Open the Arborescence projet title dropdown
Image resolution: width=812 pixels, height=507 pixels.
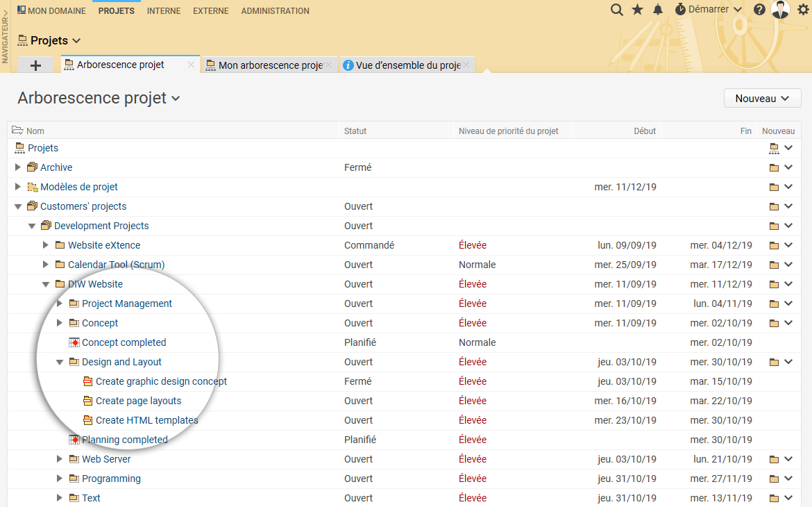176,99
